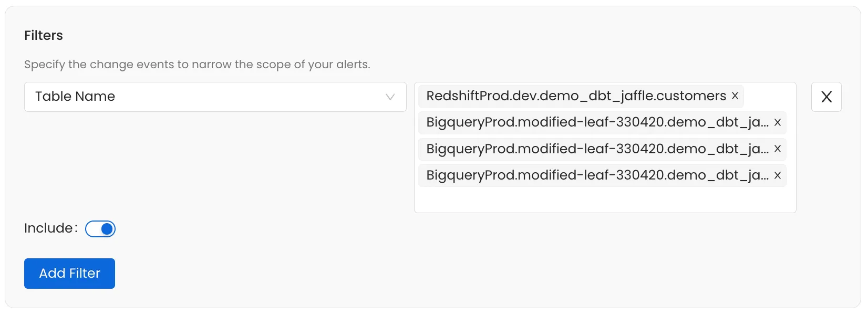Click the 'Specify the change events' description text
Viewport: 868px width, 315px height.
point(197,65)
